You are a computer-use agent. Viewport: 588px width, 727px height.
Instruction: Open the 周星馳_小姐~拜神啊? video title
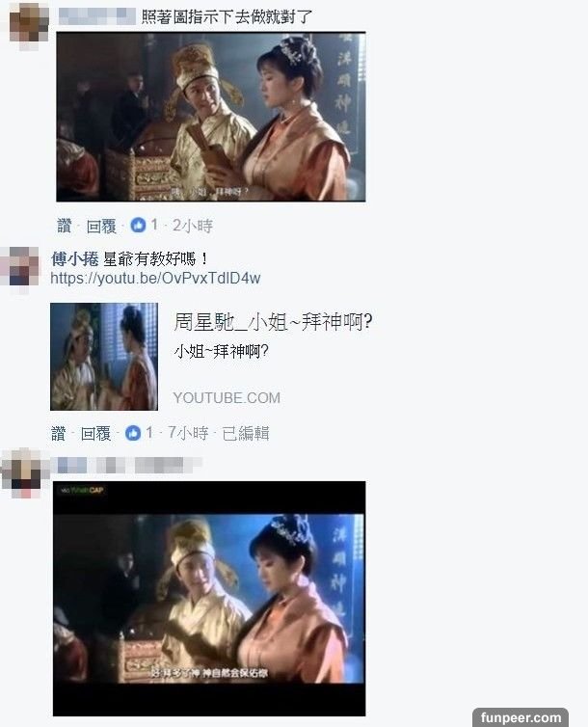[x=273, y=322]
